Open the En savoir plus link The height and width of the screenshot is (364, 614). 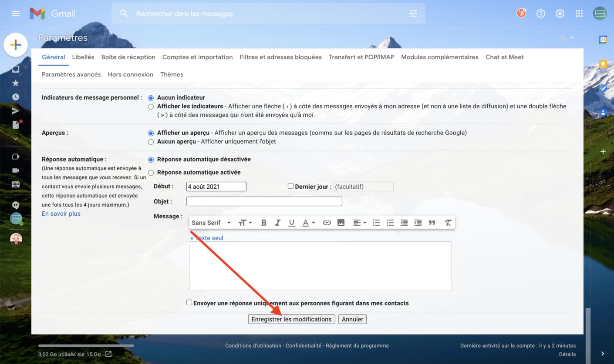click(x=61, y=214)
